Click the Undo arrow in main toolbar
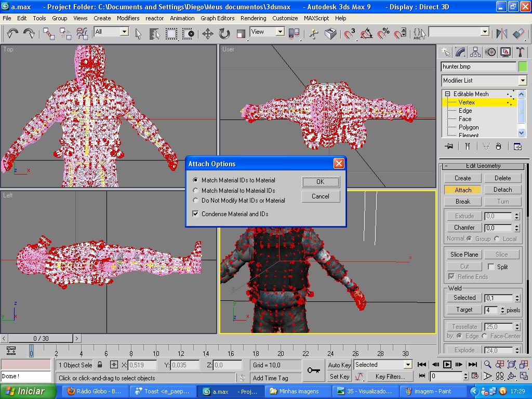The height and width of the screenshot is (399, 532). (12, 34)
